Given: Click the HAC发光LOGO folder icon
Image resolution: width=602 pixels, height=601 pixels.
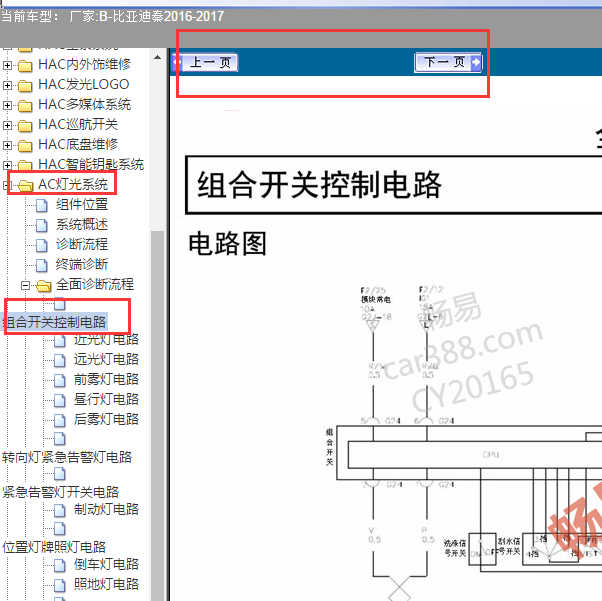Looking at the screenshot, I should [x=25, y=86].
